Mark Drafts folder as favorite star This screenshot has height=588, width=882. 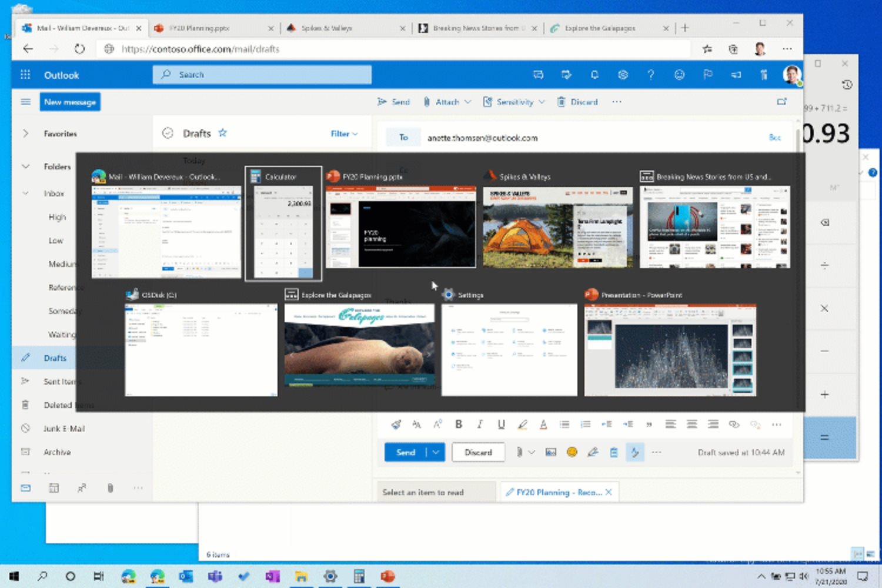coord(222,133)
